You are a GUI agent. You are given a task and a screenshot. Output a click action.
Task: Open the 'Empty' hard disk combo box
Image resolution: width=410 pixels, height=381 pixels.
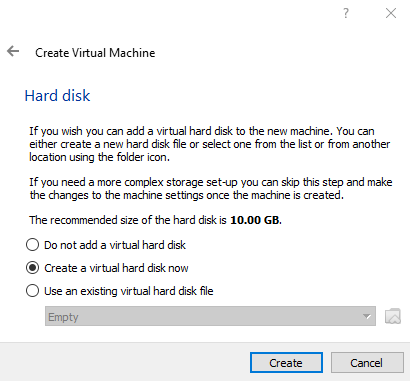coord(210,316)
